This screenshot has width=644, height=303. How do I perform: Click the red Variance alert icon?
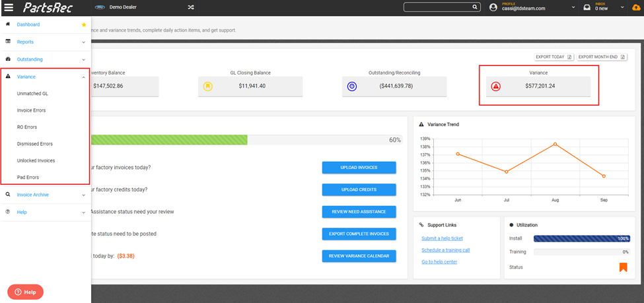(496, 86)
